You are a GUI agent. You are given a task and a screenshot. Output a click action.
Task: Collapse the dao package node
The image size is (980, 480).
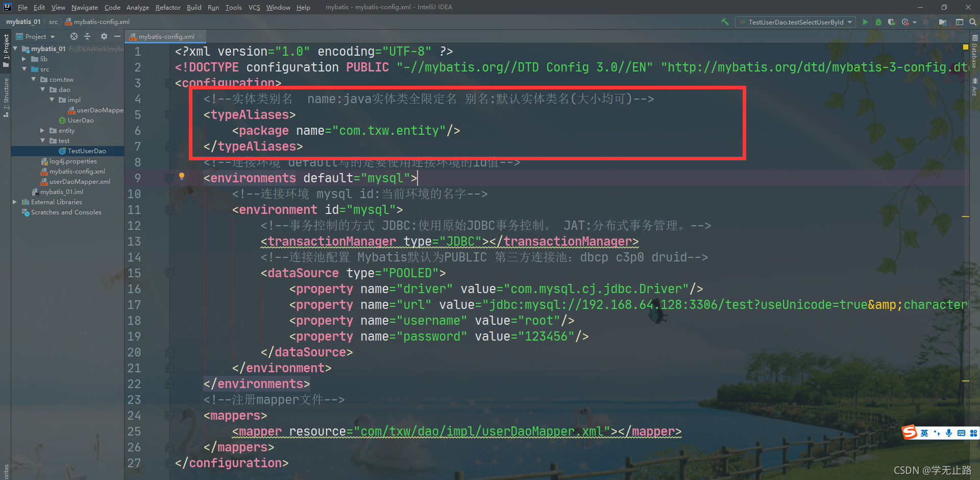click(x=42, y=89)
